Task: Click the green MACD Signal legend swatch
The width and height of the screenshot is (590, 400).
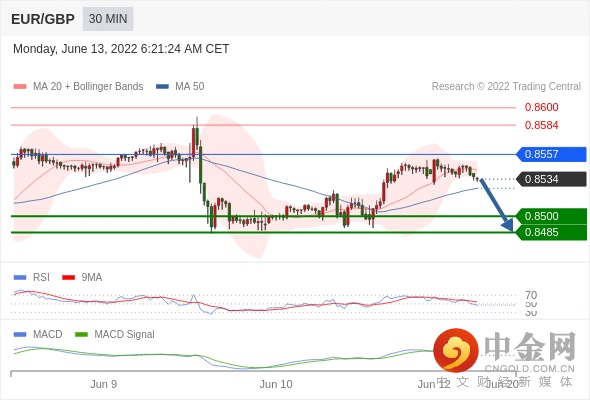Action: pyautogui.click(x=81, y=335)
